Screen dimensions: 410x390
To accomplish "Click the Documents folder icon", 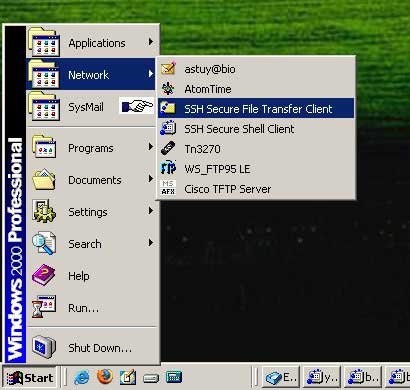I will 44,179.
